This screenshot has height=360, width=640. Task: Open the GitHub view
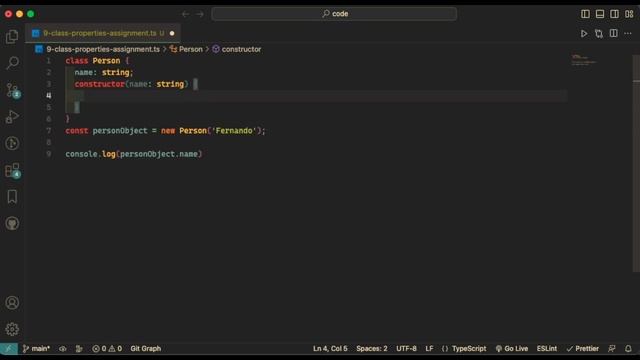[12, 223]
